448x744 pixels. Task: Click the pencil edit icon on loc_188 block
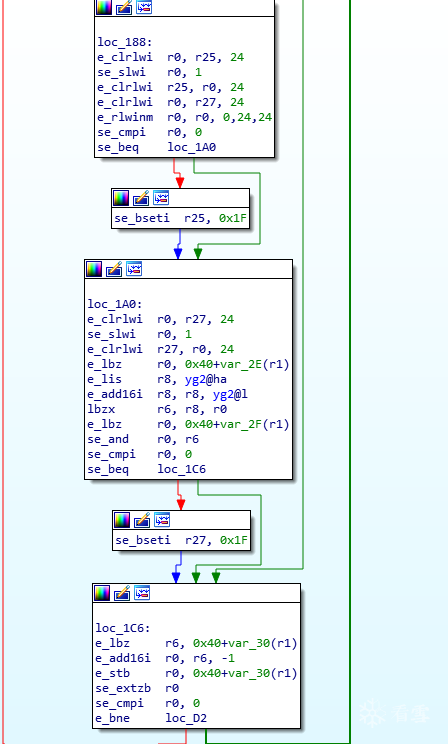pyautogui.click(x=124, y=7)
